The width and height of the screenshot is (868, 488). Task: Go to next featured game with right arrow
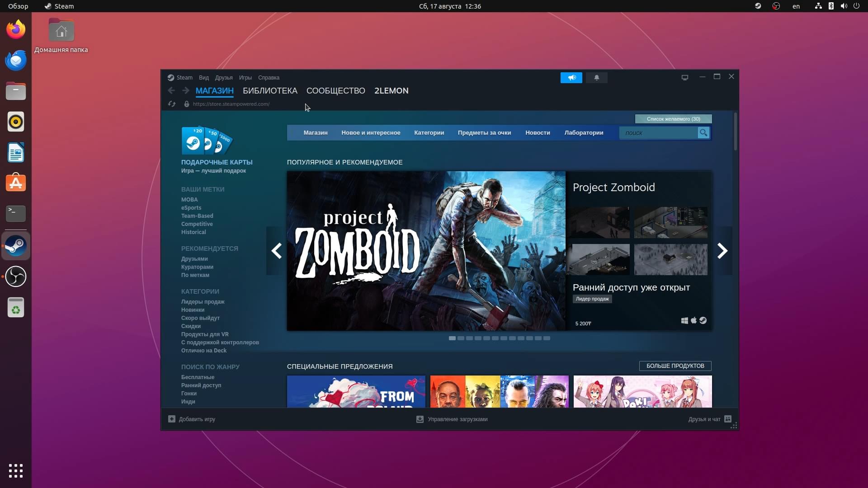[x=722, y=251]
